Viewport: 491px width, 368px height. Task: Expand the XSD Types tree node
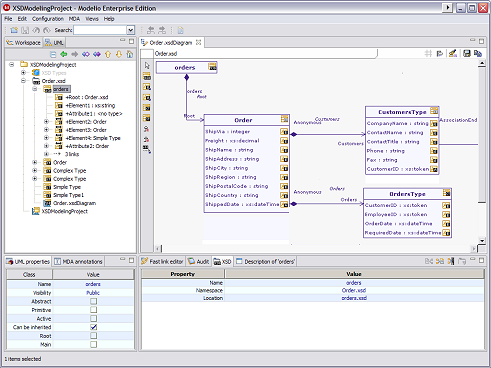point(23,73)
